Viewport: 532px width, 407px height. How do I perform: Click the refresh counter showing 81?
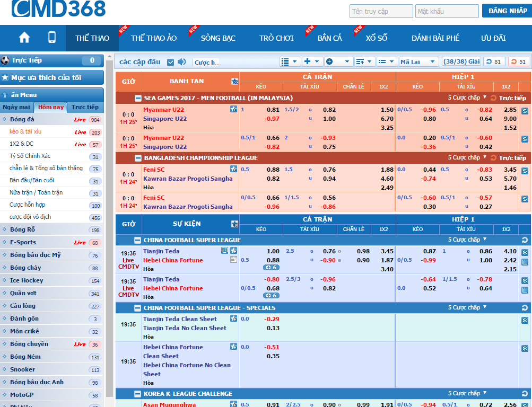[494, 62]
